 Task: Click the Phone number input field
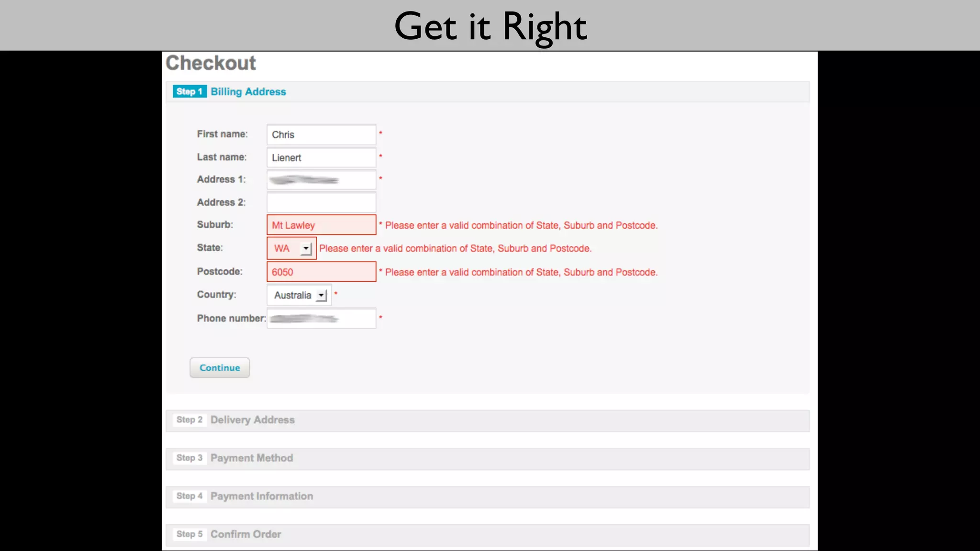tap(321, 319)
